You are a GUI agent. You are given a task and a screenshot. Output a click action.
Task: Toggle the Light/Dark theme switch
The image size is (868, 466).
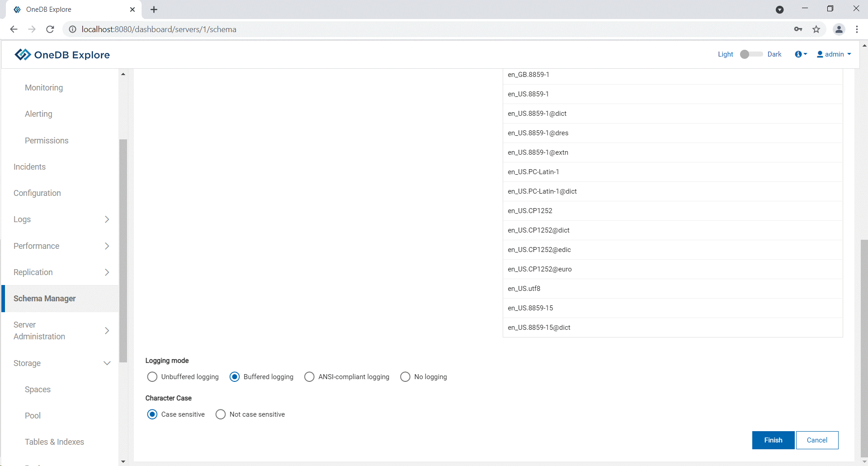[x=750, y=54]
